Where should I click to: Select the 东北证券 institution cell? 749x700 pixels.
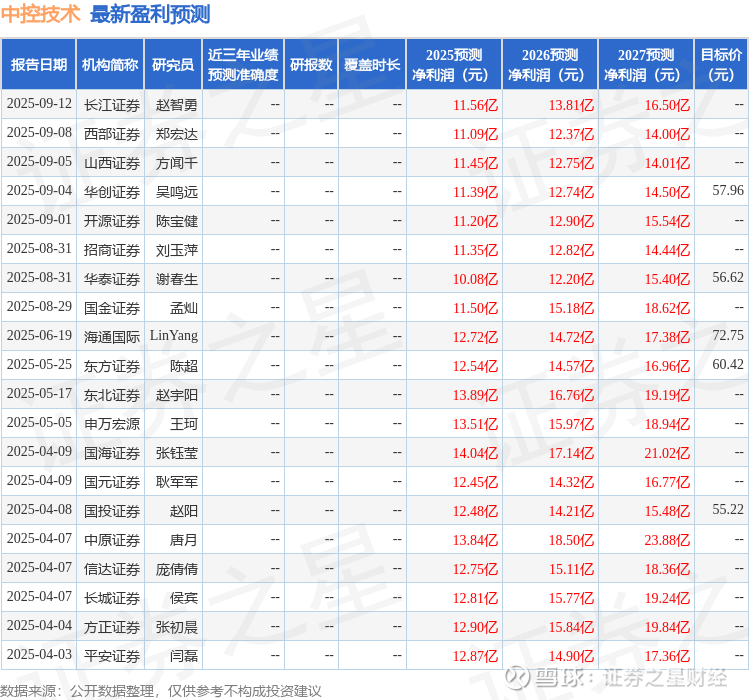[x=112, y=395]
